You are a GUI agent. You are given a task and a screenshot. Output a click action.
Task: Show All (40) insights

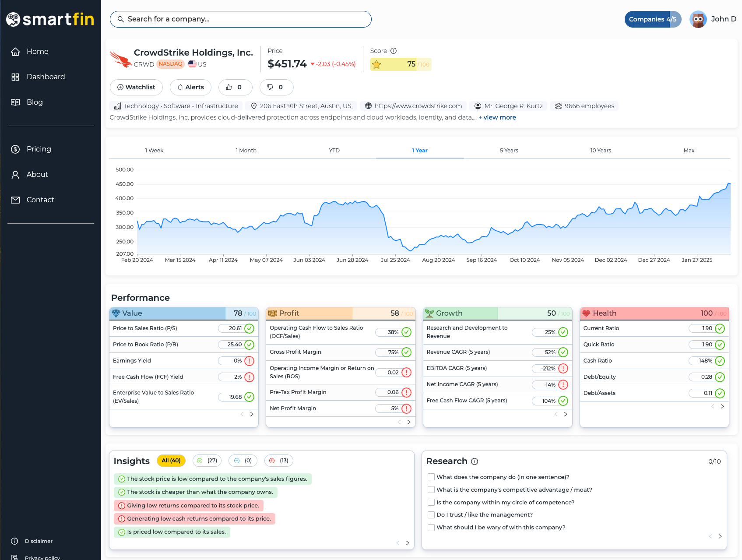pos(171,461)
